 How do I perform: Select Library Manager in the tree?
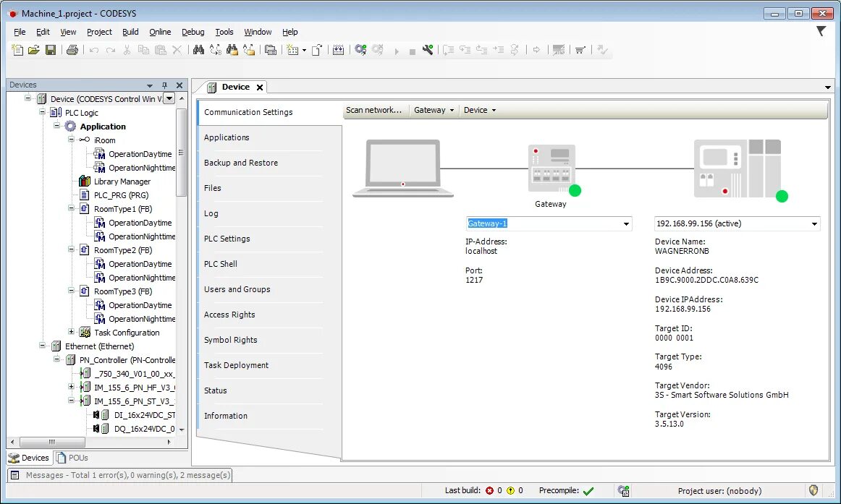[x=122, y=181]
